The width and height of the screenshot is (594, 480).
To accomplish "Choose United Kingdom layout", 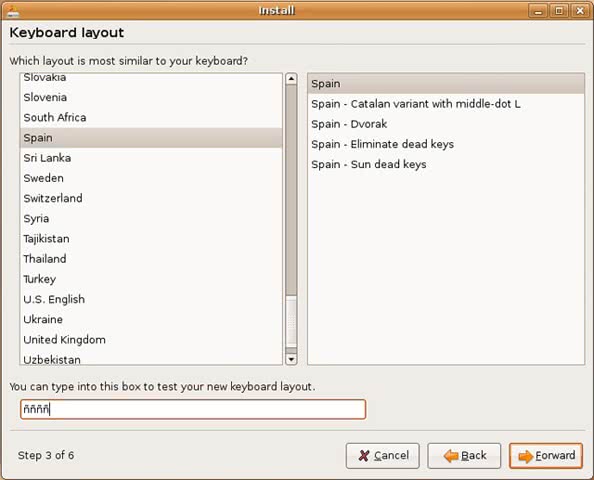I will [x=151, y=339].
